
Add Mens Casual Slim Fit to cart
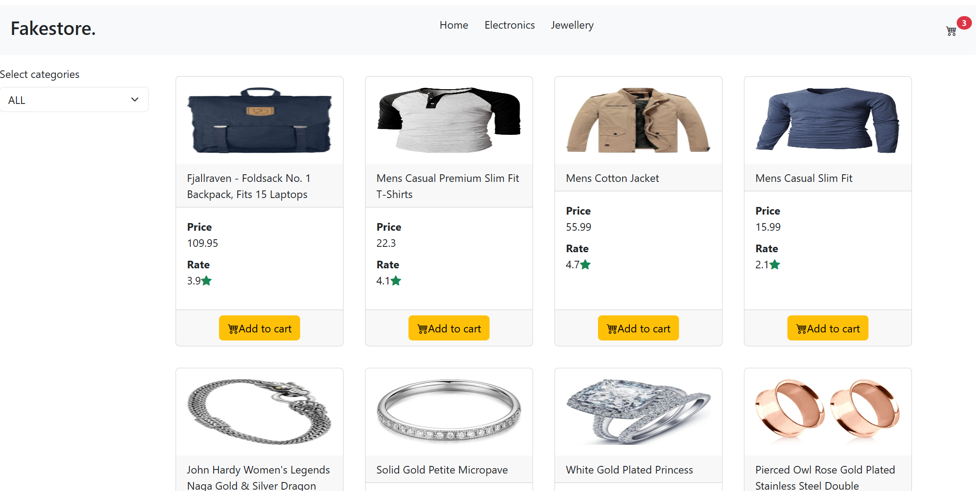point(828,328)
